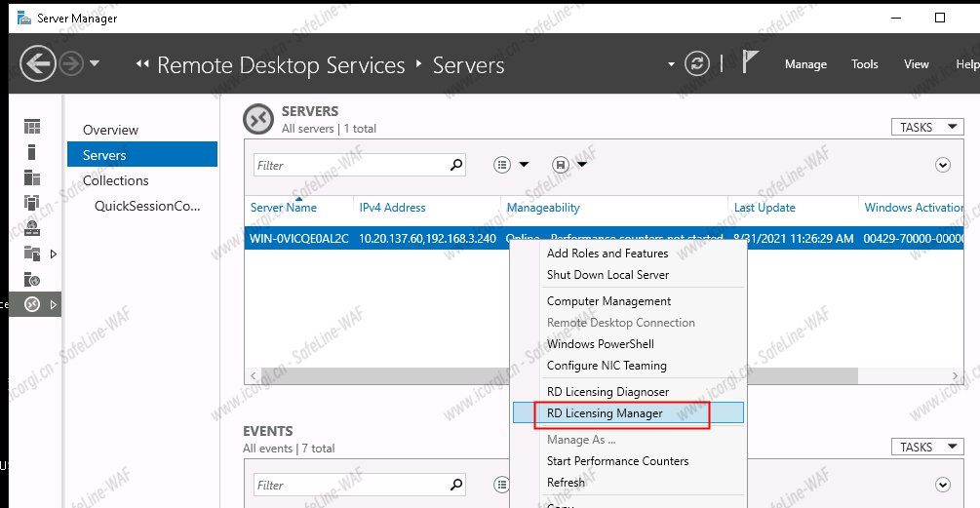Go back with the Back arrow button
The image size is (980, 508).
point(38,63)
